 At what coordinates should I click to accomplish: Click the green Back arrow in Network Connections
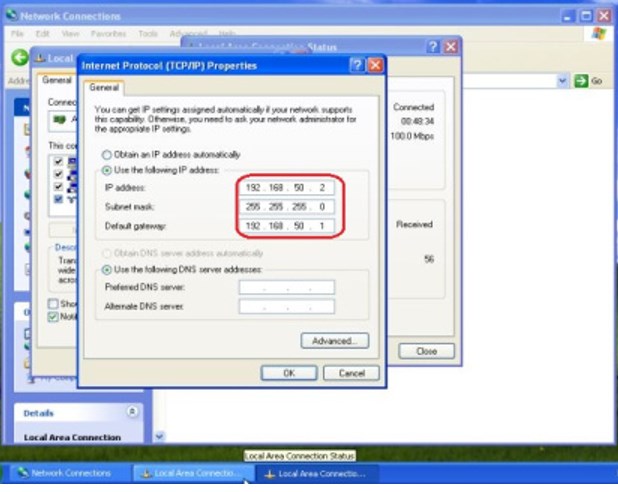[x=20, y=58]
